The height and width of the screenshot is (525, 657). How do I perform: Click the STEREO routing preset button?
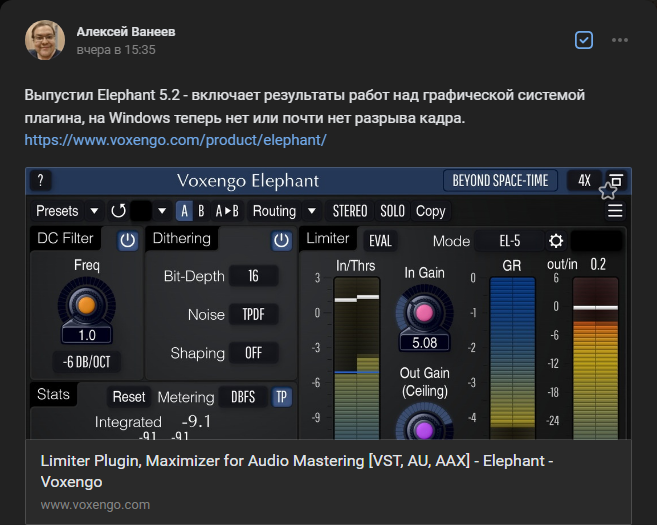350,211
